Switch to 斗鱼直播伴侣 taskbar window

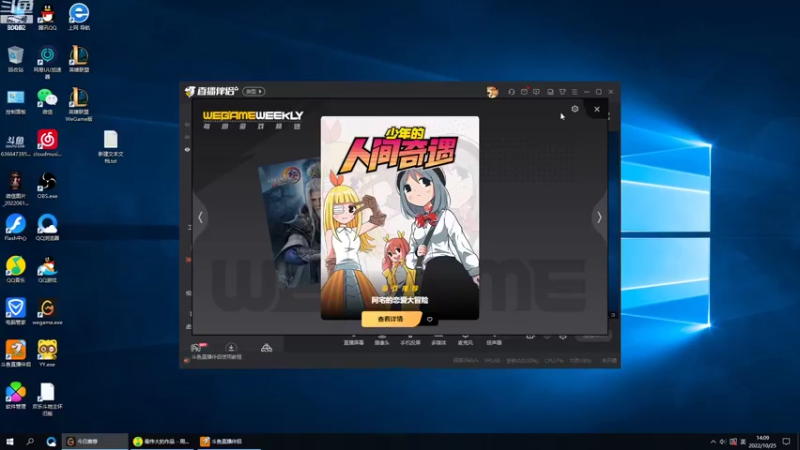(x=229, y=441)
